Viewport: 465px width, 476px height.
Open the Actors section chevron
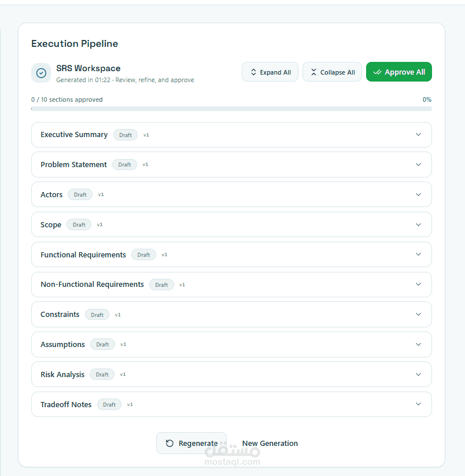click(x=419, y=195)
